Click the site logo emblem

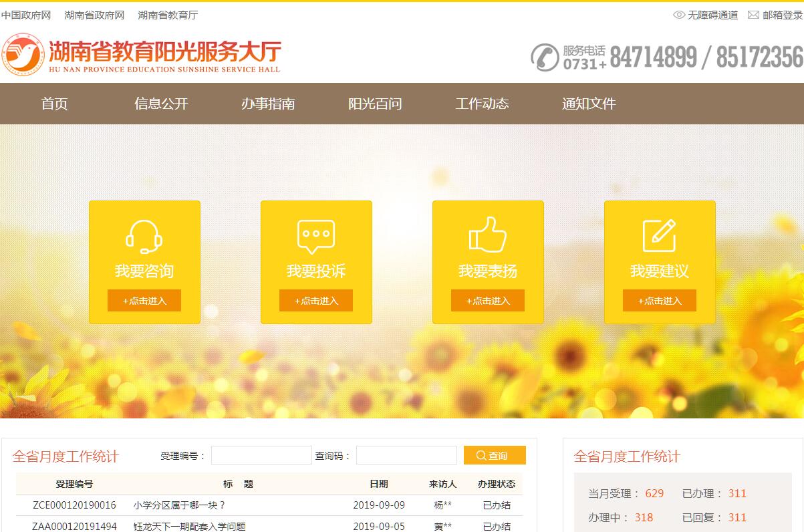click(x=22, y=55)
